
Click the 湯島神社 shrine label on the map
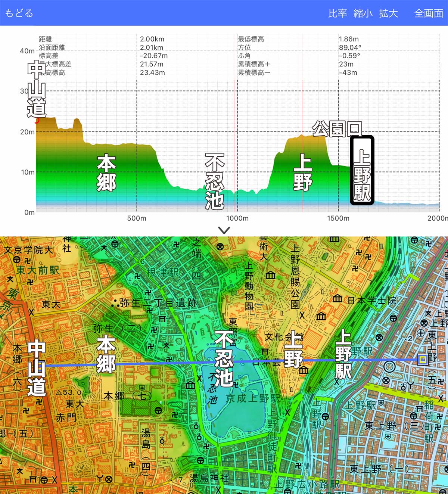(209, 478)
